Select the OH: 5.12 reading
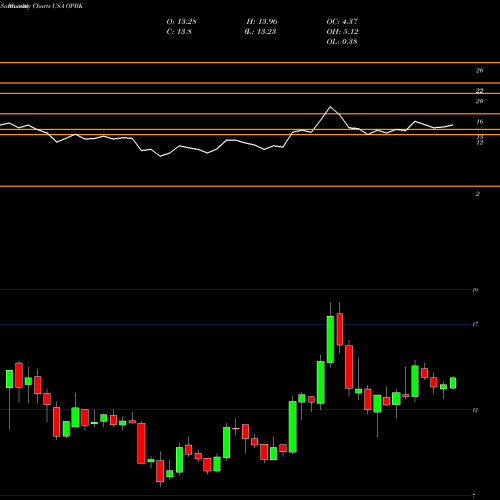Image resolution: width=500 pixels, height=500 pixels. coord(342,32)
